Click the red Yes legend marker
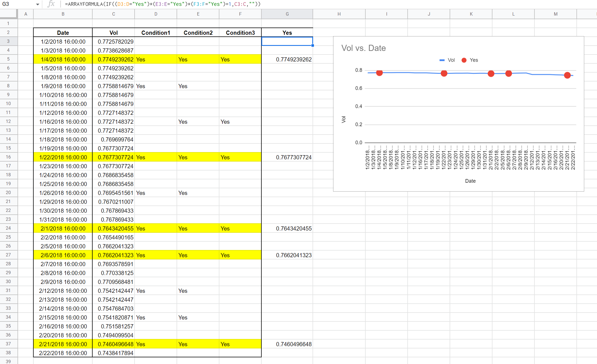Viewport: 597px width, 364px height. (464, 60)
